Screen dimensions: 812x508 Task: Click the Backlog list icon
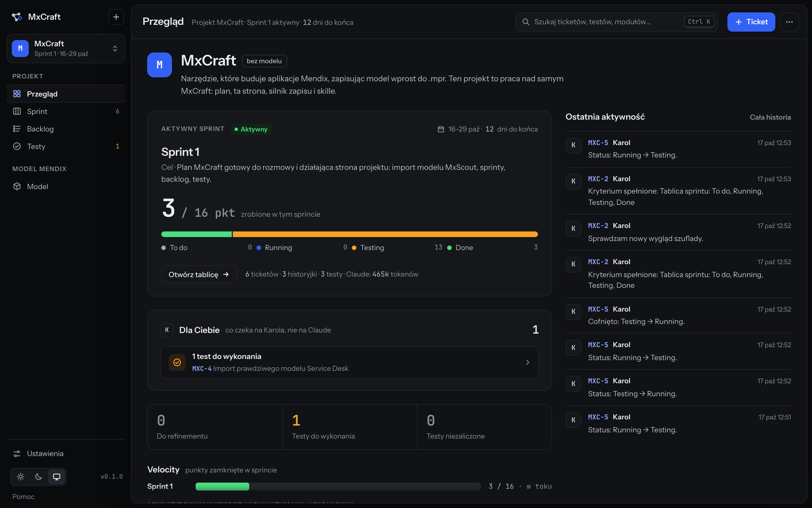point(17,129)
